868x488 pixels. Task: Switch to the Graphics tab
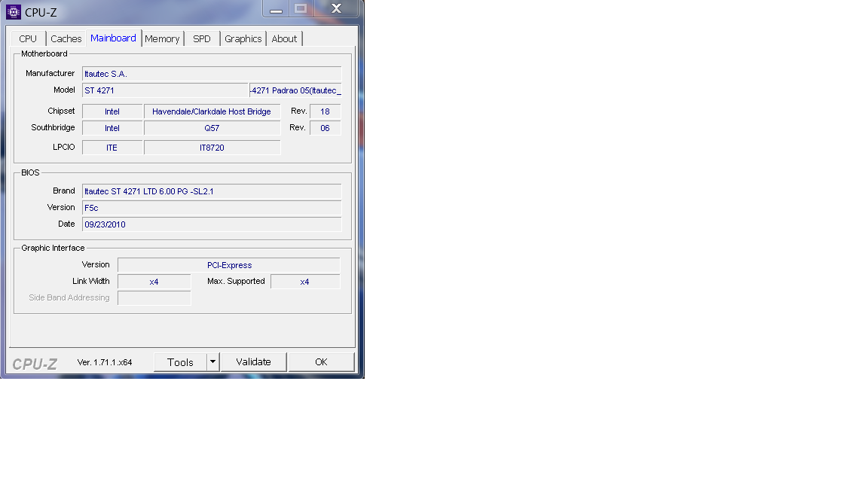tap(243, 38)
